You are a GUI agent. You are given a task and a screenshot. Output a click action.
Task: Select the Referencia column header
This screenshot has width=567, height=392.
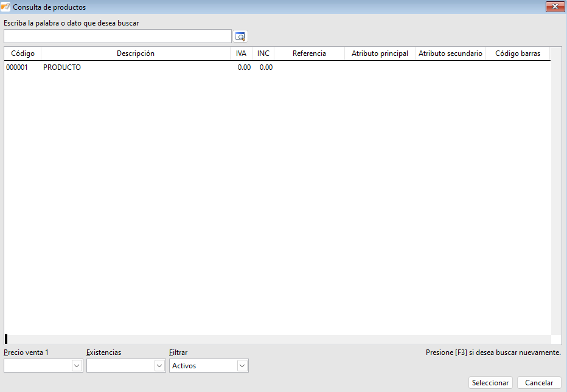[309, 53]
